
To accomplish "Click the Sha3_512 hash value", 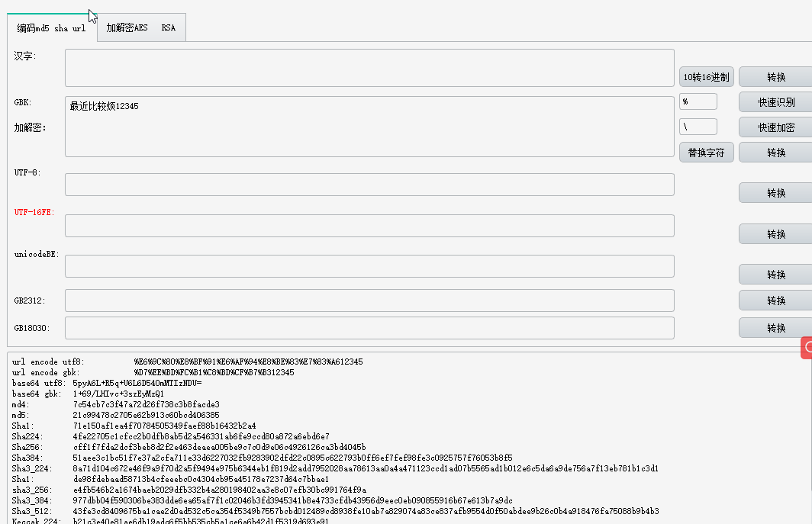I will 366,511.
